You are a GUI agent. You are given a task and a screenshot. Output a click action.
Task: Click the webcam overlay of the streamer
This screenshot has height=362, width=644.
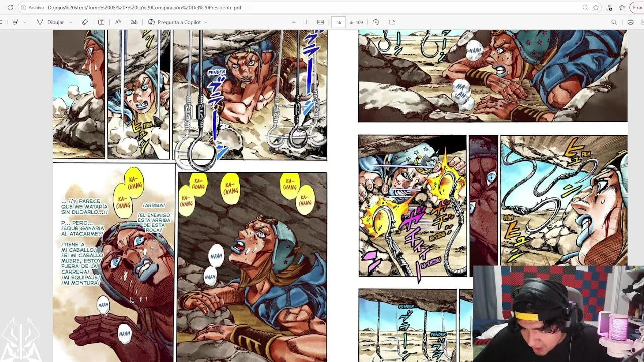(x=558, y=314)
